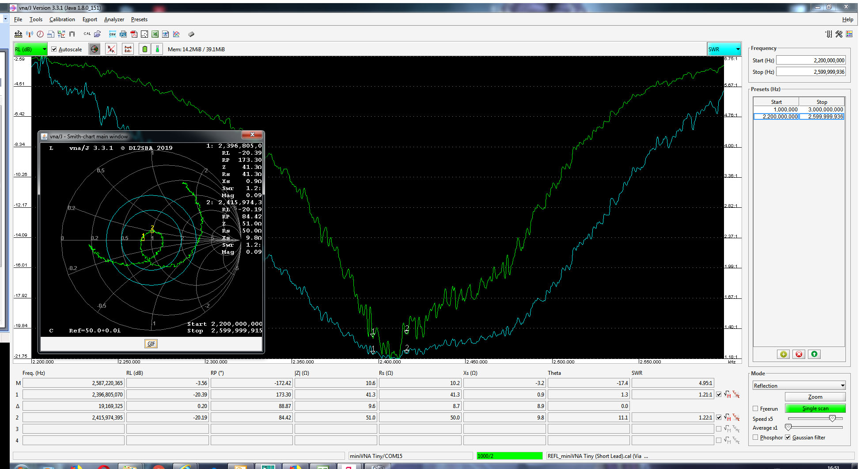The height and width of the screenshot is (469, 868).
Task: Export the scan to Excel spreadsheet
Action: 155,34
